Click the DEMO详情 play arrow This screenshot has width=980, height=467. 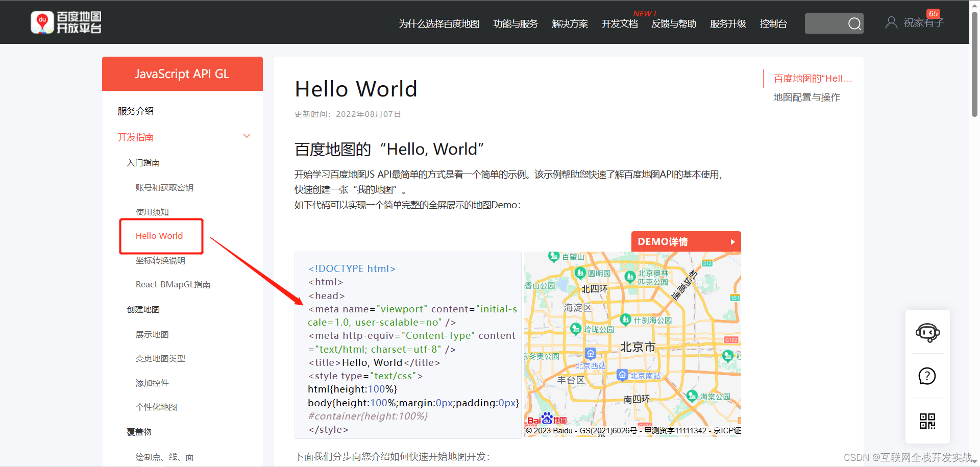pos(732,242)
